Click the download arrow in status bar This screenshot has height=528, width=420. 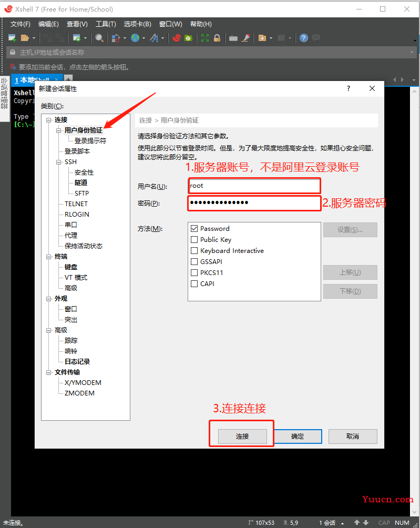366,523
